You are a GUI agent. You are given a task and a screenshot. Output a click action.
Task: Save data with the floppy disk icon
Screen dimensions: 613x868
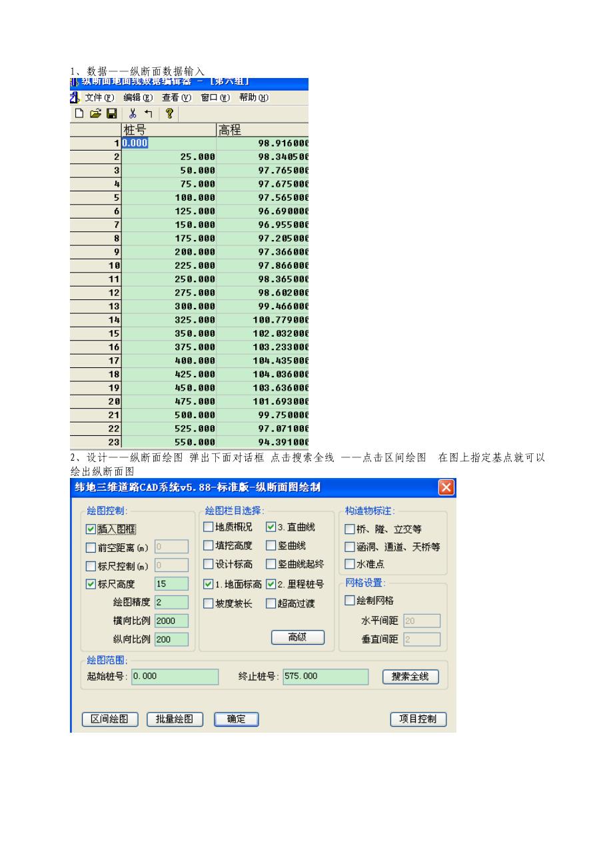(111, 114)
